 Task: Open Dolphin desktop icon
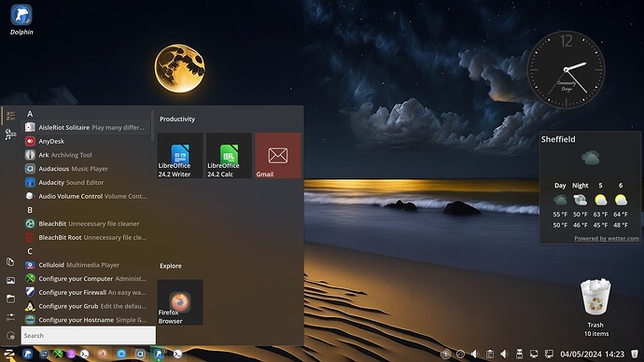pyautogui.click(x=21, y=20)
